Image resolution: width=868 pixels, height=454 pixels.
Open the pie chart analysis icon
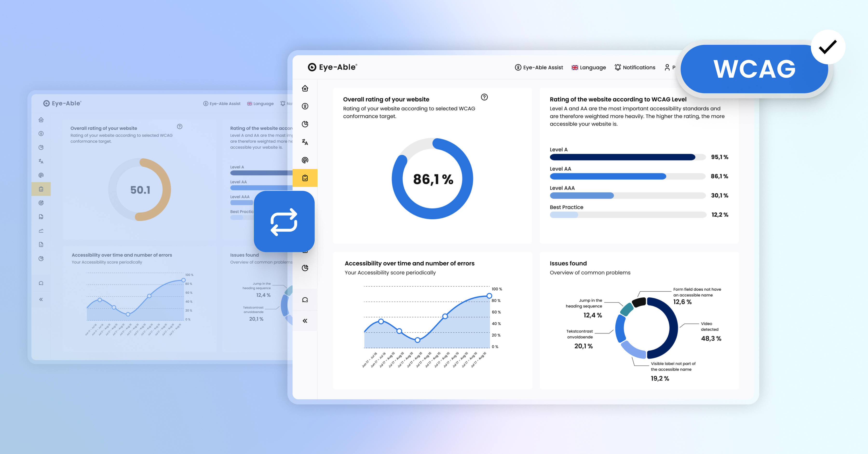(305, 124)
